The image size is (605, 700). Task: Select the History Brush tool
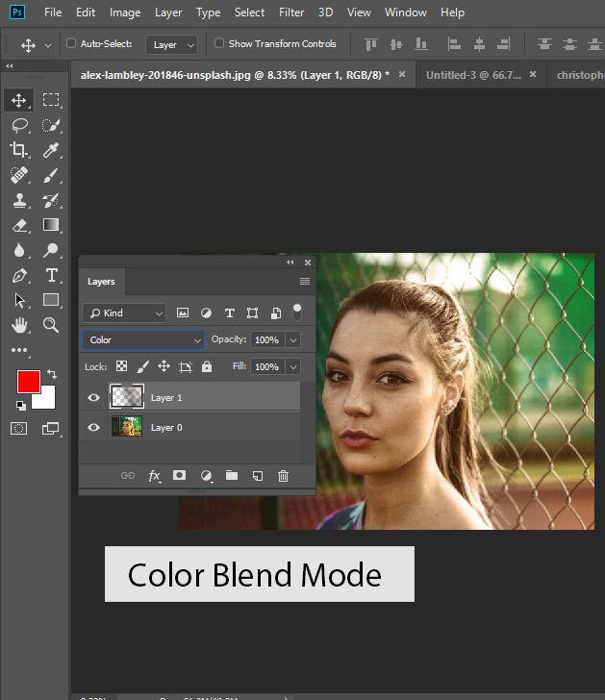(50, 200)
